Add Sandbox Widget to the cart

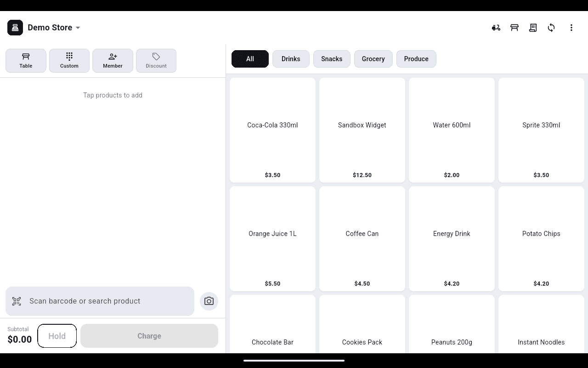[x=362, y=130]
